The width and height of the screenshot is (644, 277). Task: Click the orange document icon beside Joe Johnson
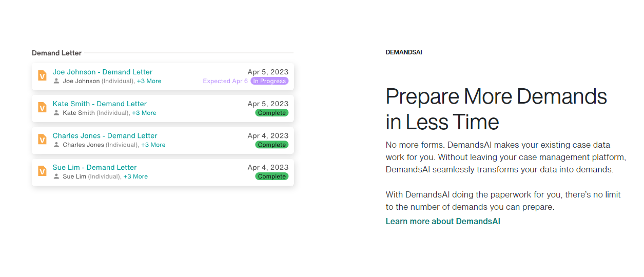[x=42, y=76]
